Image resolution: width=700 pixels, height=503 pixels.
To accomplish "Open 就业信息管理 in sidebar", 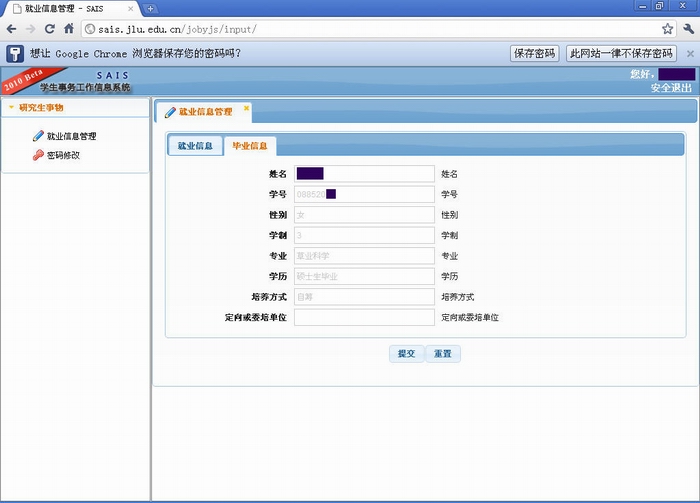I will [71, 136].
